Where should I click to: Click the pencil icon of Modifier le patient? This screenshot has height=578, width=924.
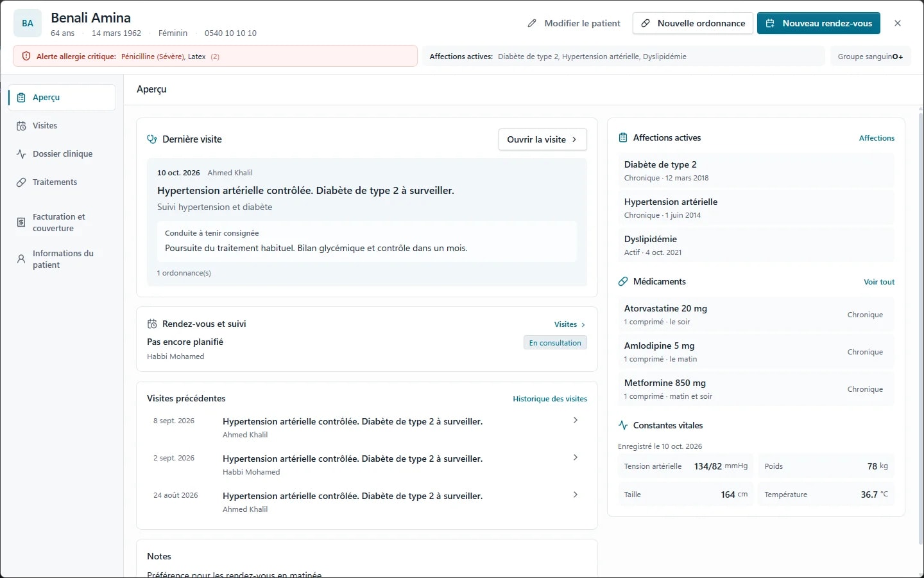click(532, 23)
